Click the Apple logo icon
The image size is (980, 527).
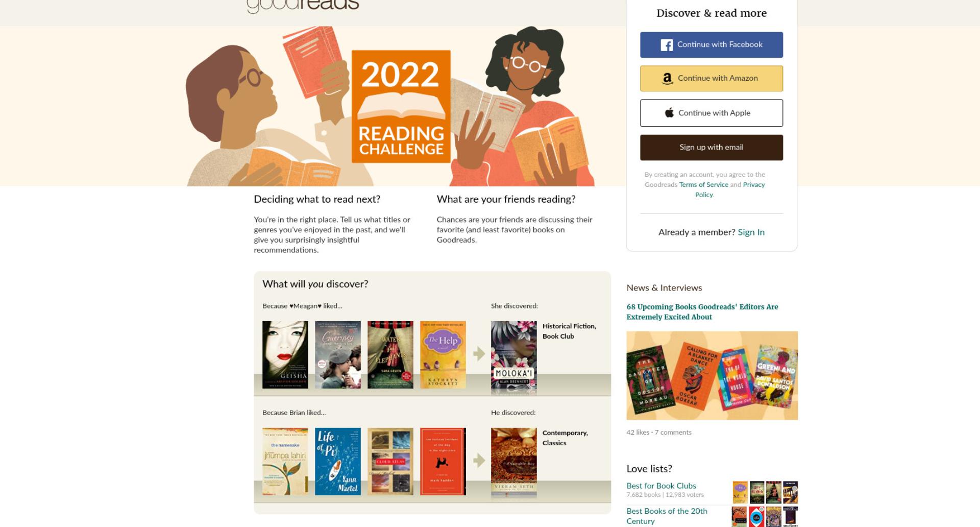coord(669,113)
